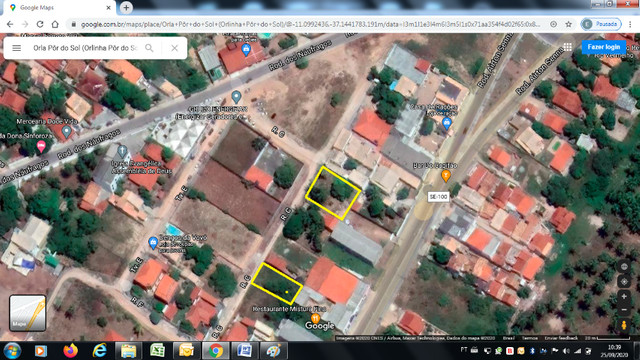
Task: Switch to Mapa layer thumbnail
Action: pyautogui.click(x=27, y=313)
